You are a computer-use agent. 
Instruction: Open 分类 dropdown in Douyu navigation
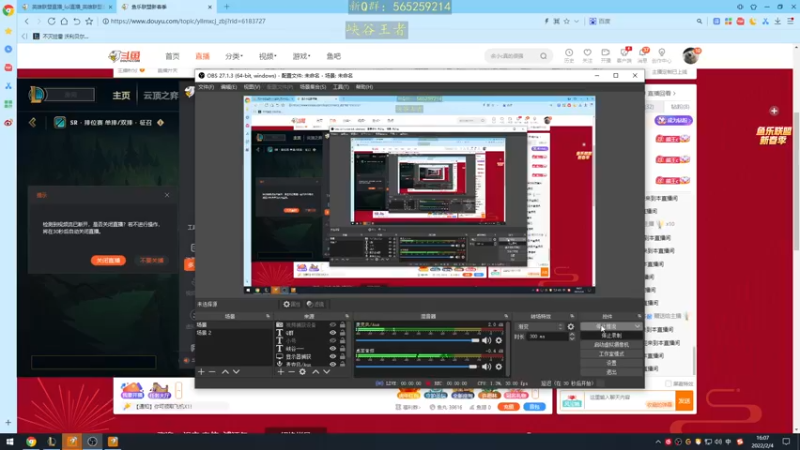(x=234, y=56)
